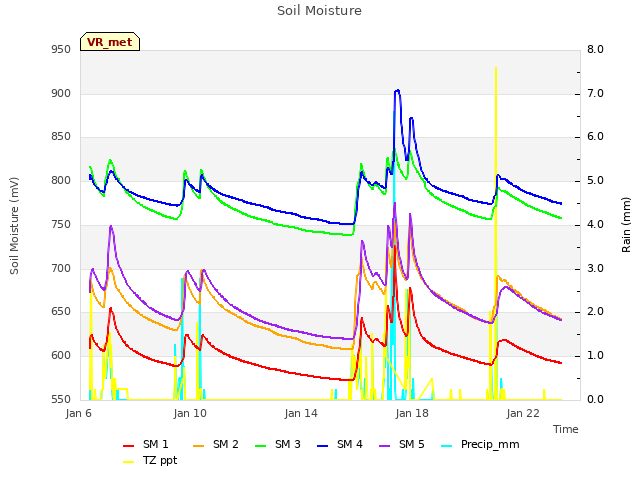640x480 pixels.
Task: Click the 650 left axis value
Action: coord(61,312)
